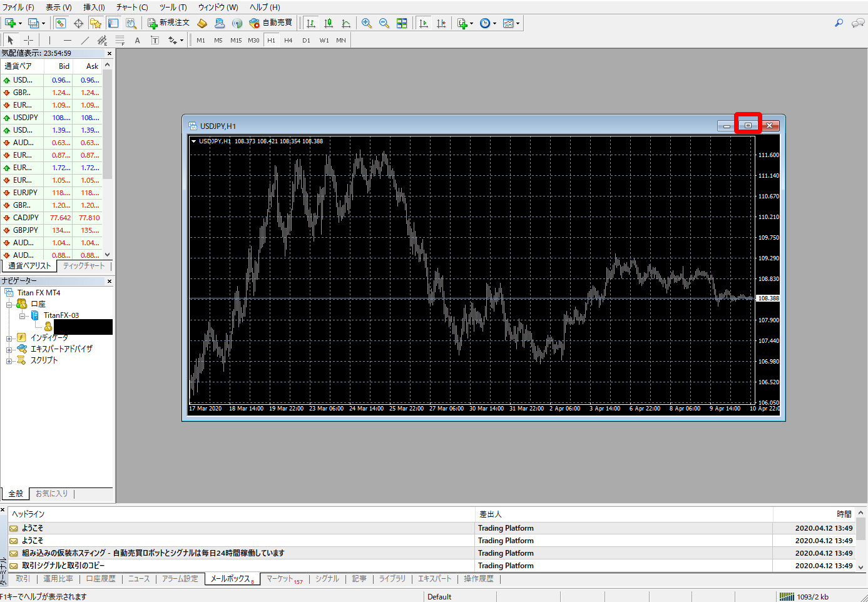Open the チャート (C) menu
This screenshot has height=602, width=868.
tap(132, 7)
